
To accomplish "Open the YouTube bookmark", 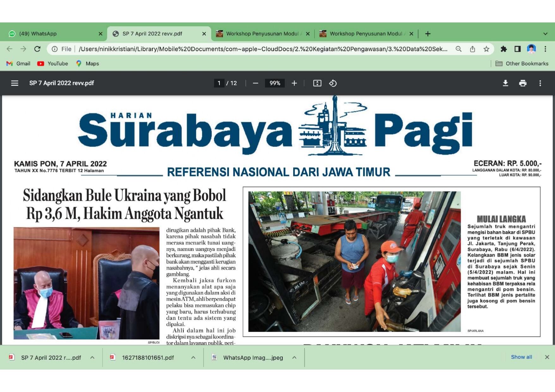I will pos(52,64).
